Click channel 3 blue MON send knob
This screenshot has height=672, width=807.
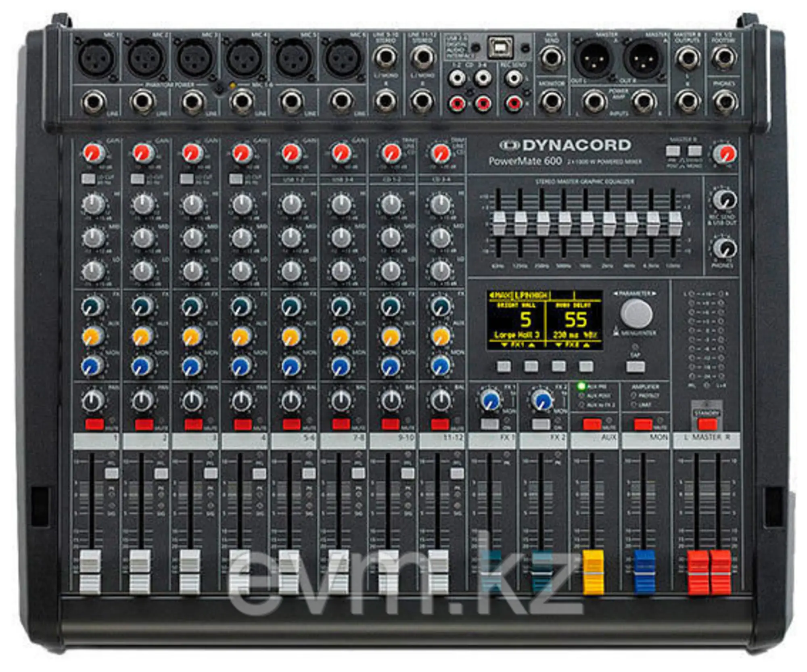192,366
